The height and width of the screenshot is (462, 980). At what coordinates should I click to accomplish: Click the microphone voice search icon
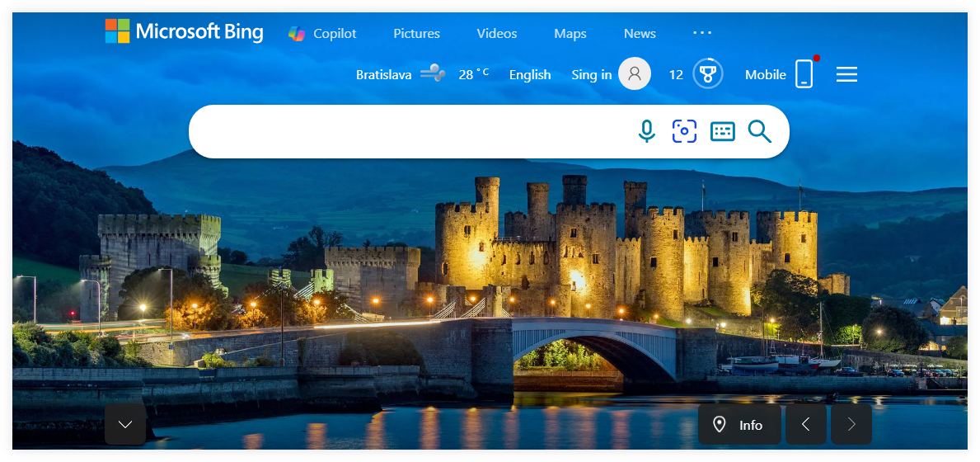(x=646, y=131)
